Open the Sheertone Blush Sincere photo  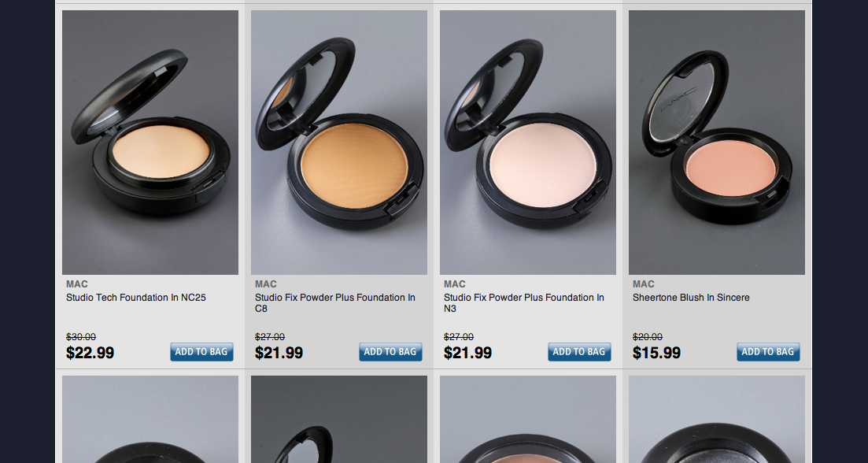click(x=716, y=143)
